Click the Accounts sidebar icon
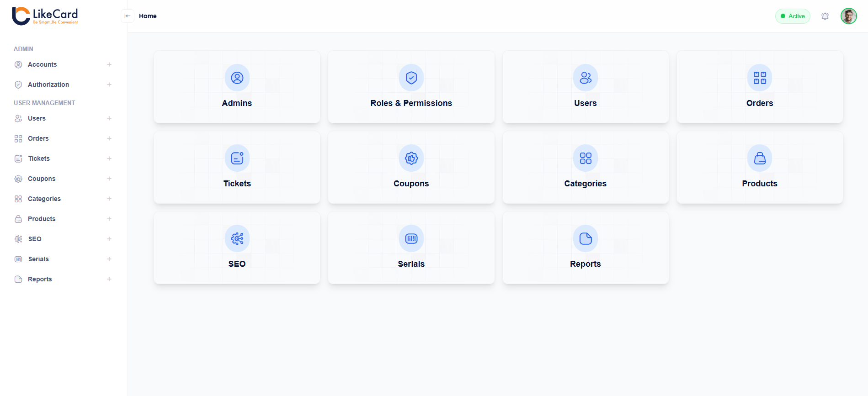 tap(18, 64)
